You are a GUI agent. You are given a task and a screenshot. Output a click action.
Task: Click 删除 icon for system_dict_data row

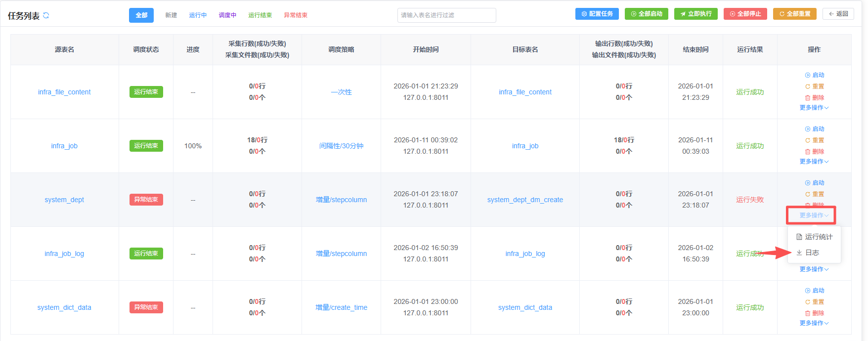808,313
